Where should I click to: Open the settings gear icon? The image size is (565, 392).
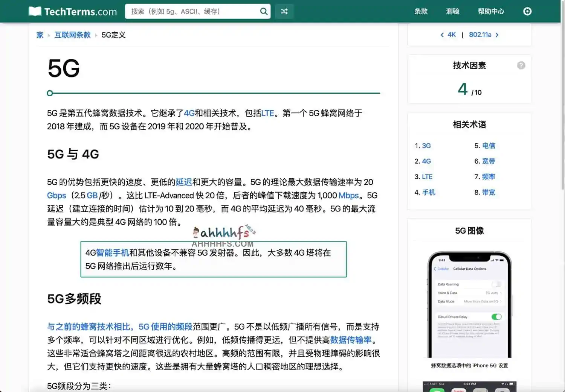tap(527, 11)
